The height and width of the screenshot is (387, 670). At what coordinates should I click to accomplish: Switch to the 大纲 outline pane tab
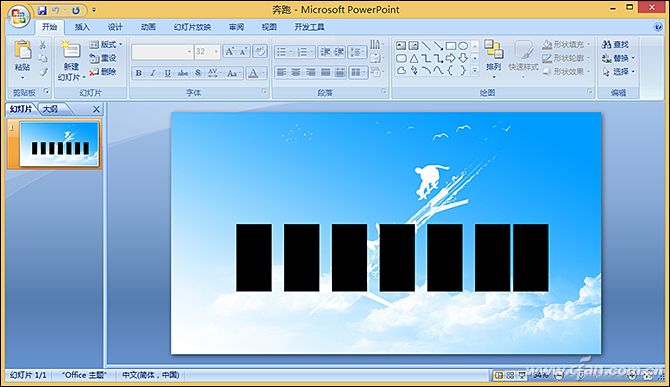(x=50, y=109)
